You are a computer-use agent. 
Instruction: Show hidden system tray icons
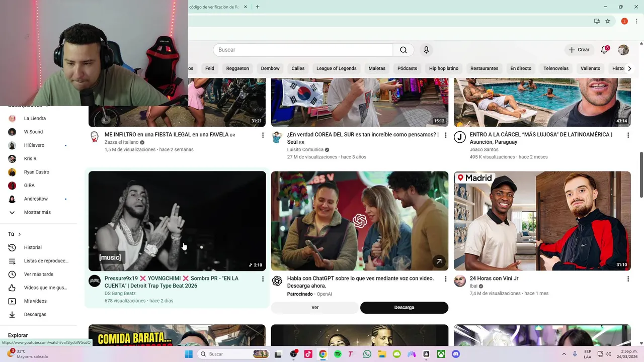click(563, 354)
